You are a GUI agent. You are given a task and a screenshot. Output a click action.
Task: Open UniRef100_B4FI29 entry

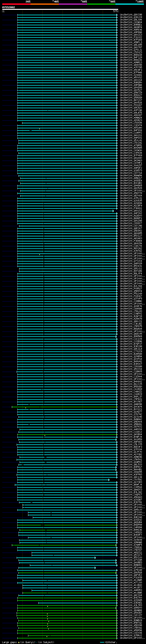tap(131, 58)
